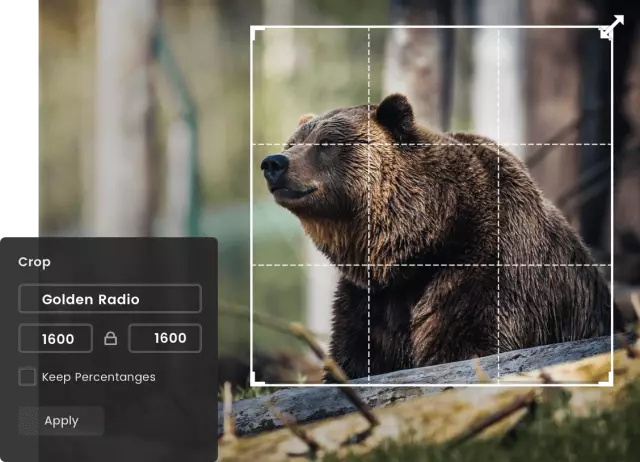Click the bottom-right cell of the crop grid
This screenshot has width=640, height=462.
click(x=555, y=324)
